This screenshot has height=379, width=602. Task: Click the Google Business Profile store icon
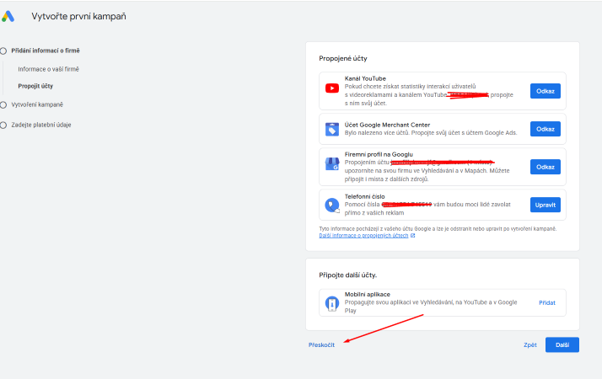pyautogui.click(x=332, y=164)
